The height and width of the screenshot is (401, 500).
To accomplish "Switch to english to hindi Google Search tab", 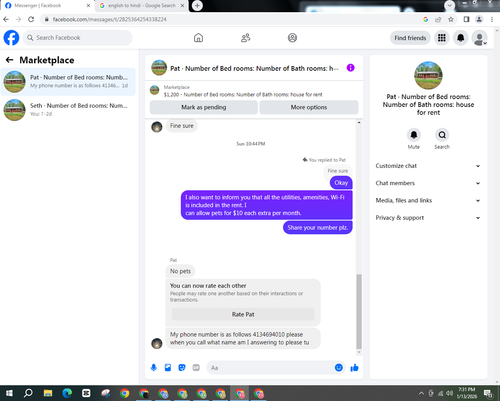I will tap(142, 6).
